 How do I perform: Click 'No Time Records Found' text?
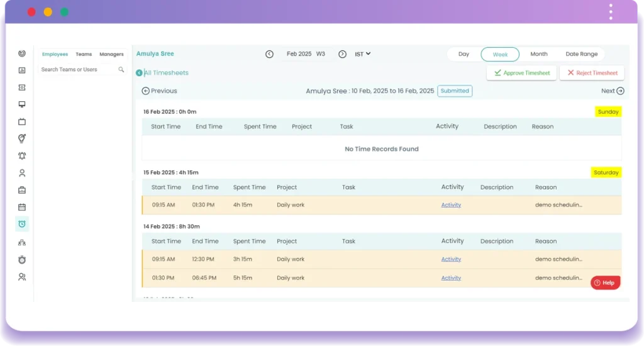pyautogui.click(x=382, y=148)
